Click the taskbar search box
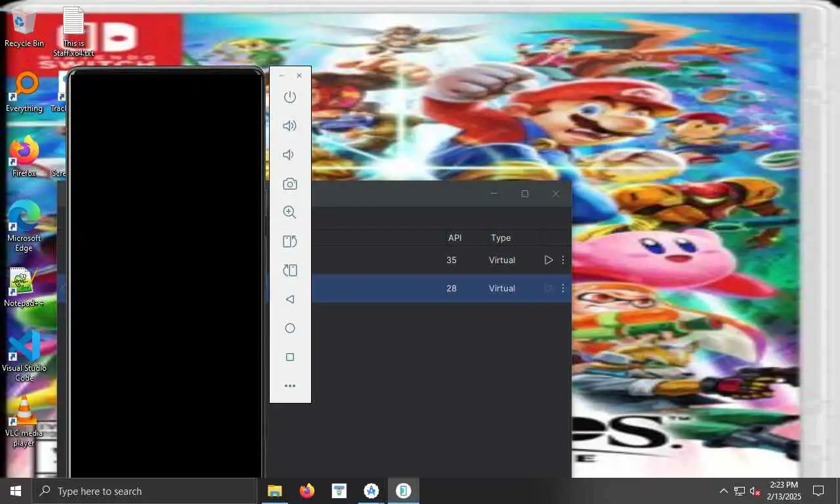The height and width of the screenshot is (504, 840). (144, 491)
